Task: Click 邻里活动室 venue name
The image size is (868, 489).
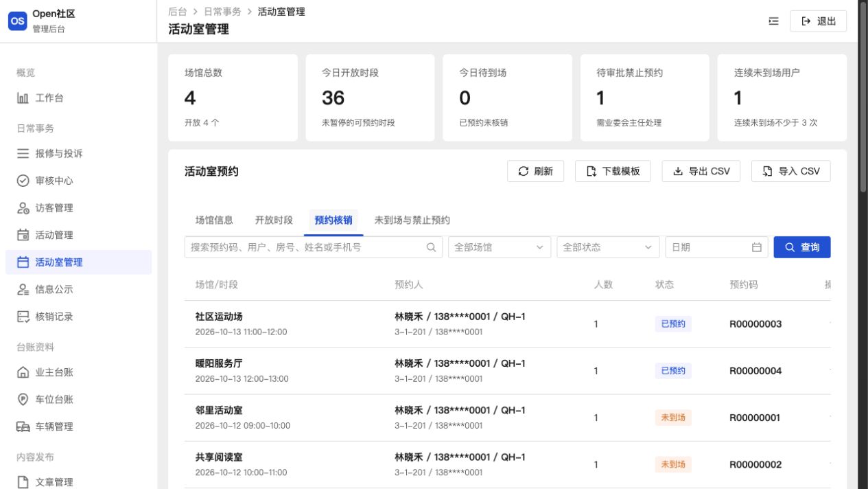Action: click(219, 410)
